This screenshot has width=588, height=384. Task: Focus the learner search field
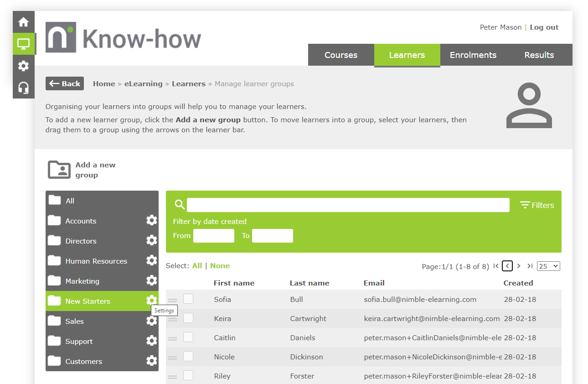(348, 205)
